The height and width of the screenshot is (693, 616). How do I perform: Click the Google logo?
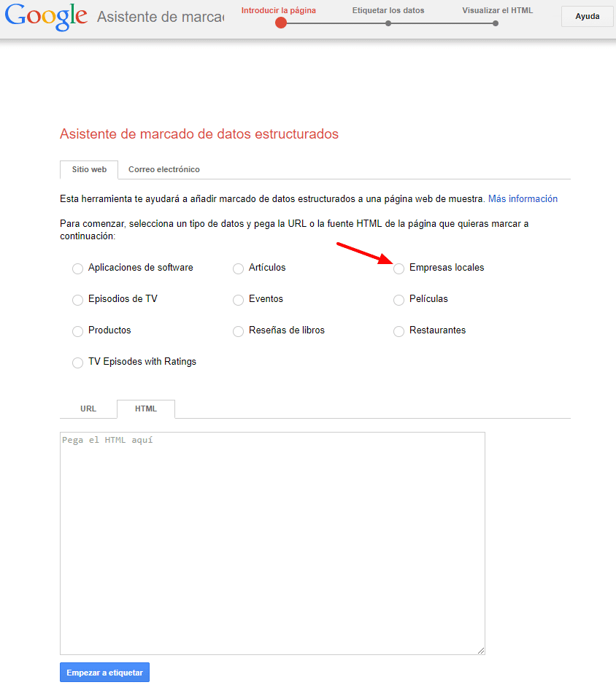[x=46, y=17]
